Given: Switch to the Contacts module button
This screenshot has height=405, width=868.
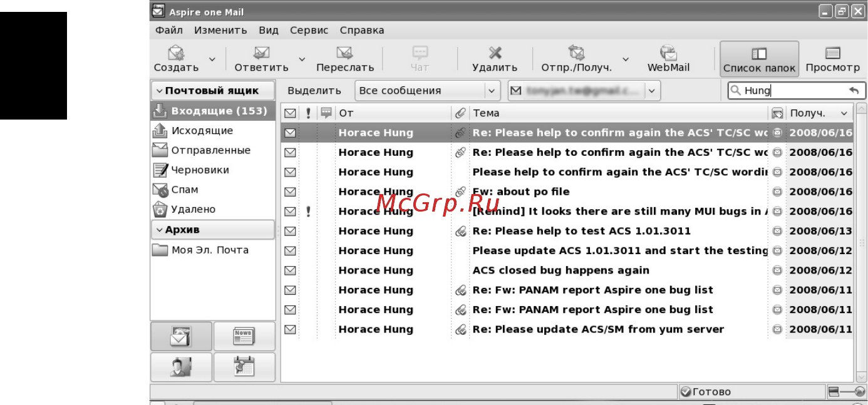Looking at the screenshot, I should coord(182,367).
